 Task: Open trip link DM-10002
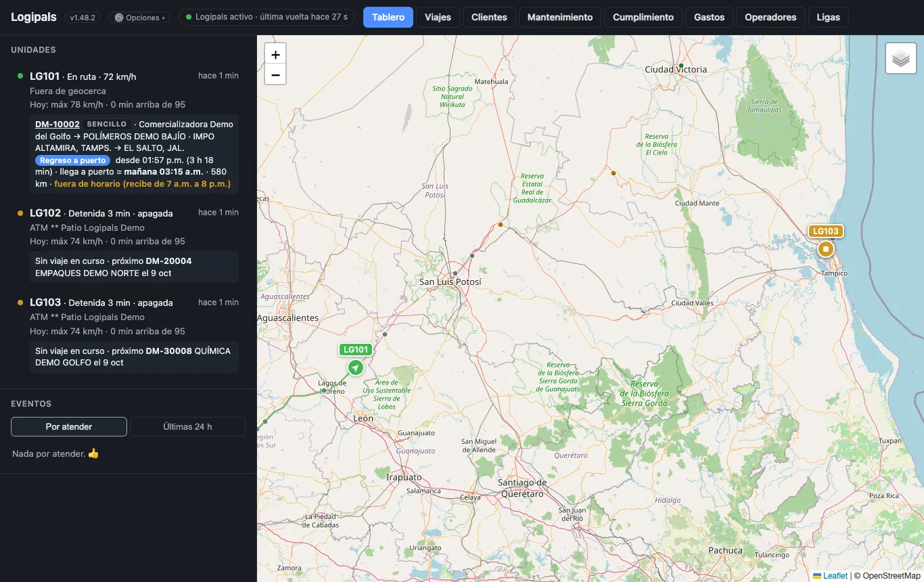pos(57,125)
